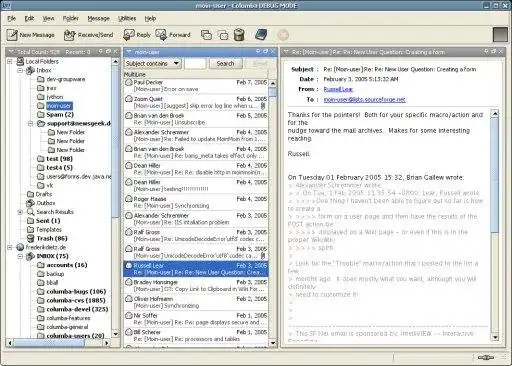Collapse the frederikdietz.de account node
Viewport: 512px width, 366px height.
tap(10, 247)
